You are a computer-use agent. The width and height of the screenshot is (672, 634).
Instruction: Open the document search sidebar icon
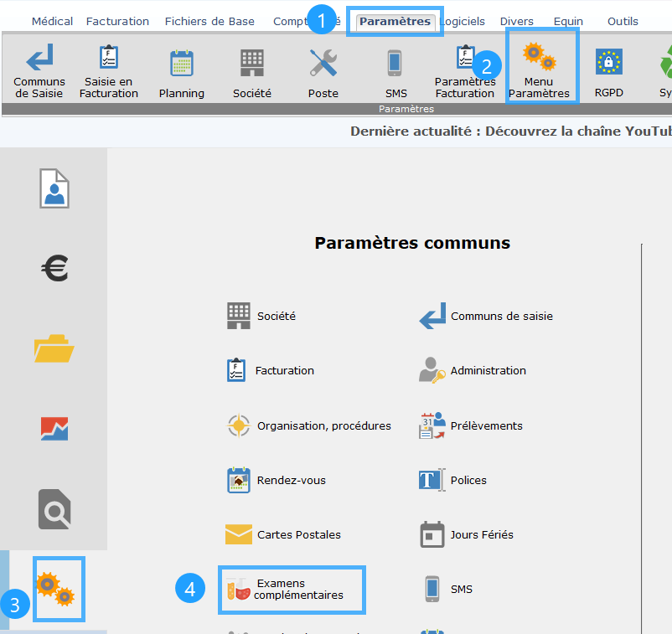click(x=54, y=509)
